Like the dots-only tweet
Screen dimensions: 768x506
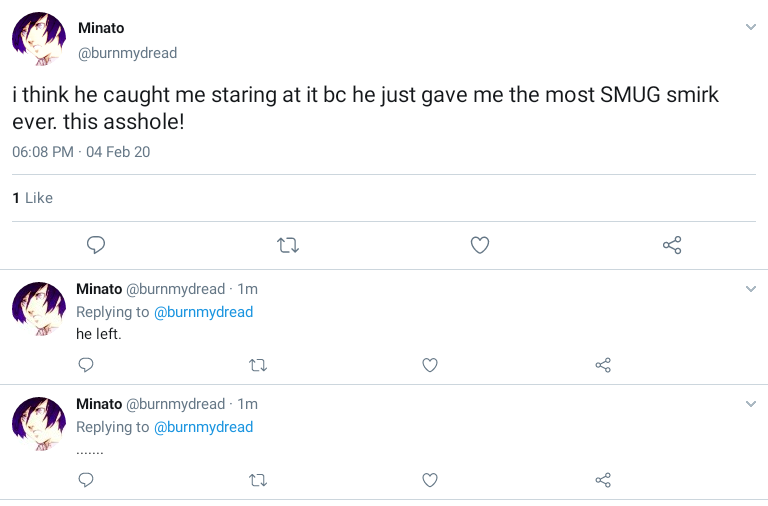pos(430,480)
